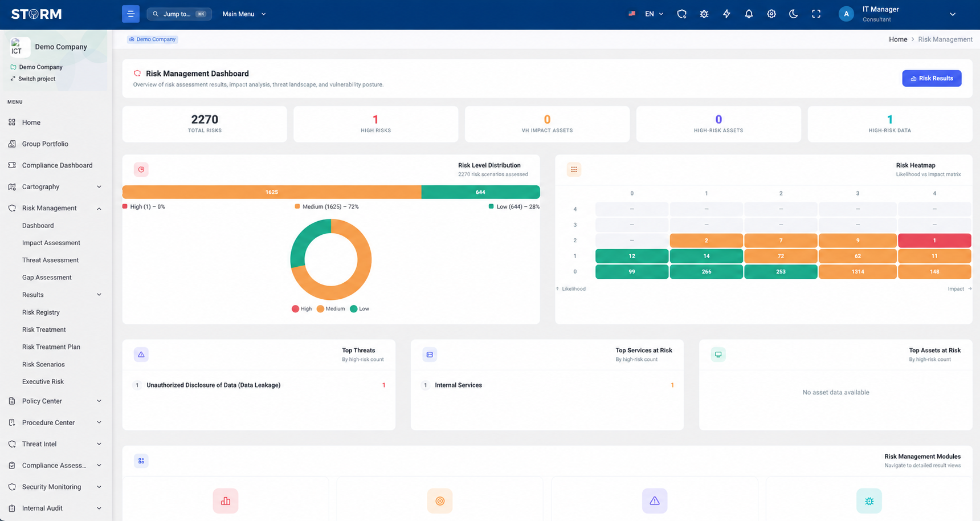Click the red heatmap cell with 1

(934, 241)
